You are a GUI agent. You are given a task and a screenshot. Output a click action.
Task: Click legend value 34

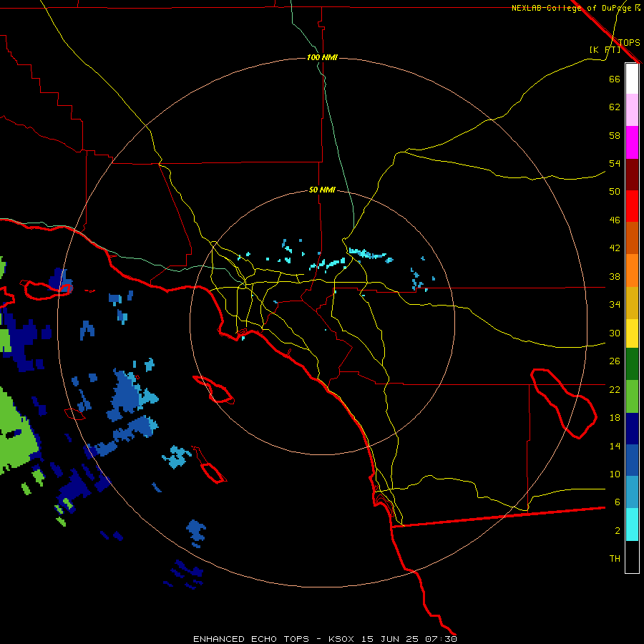pos(615,305)
